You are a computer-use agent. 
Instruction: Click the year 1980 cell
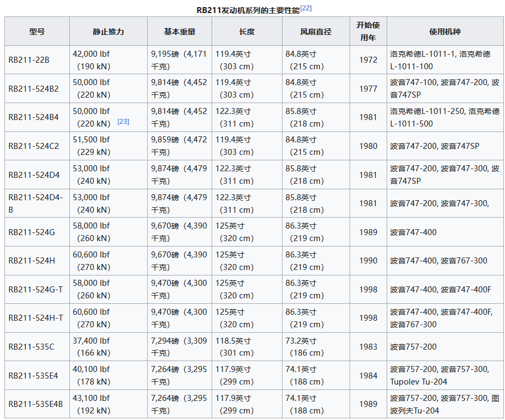368,146
